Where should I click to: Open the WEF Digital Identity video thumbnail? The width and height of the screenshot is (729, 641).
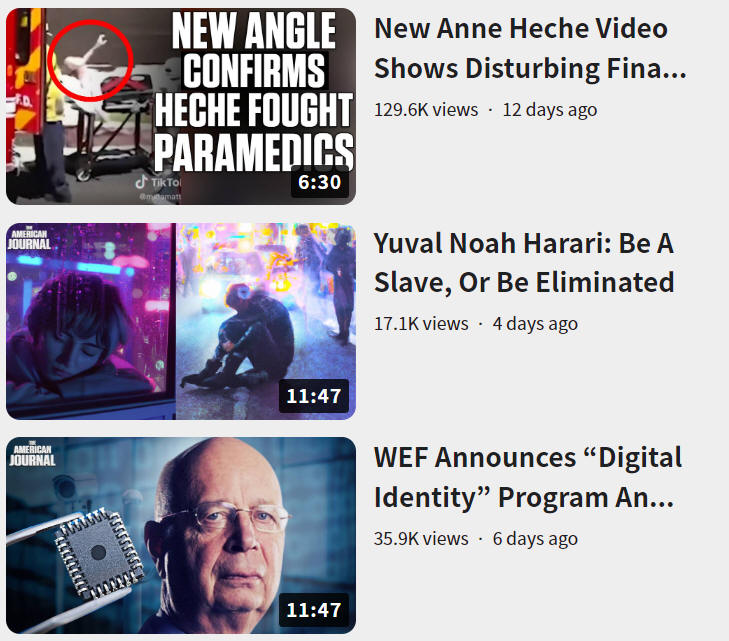tap(181, 535)
